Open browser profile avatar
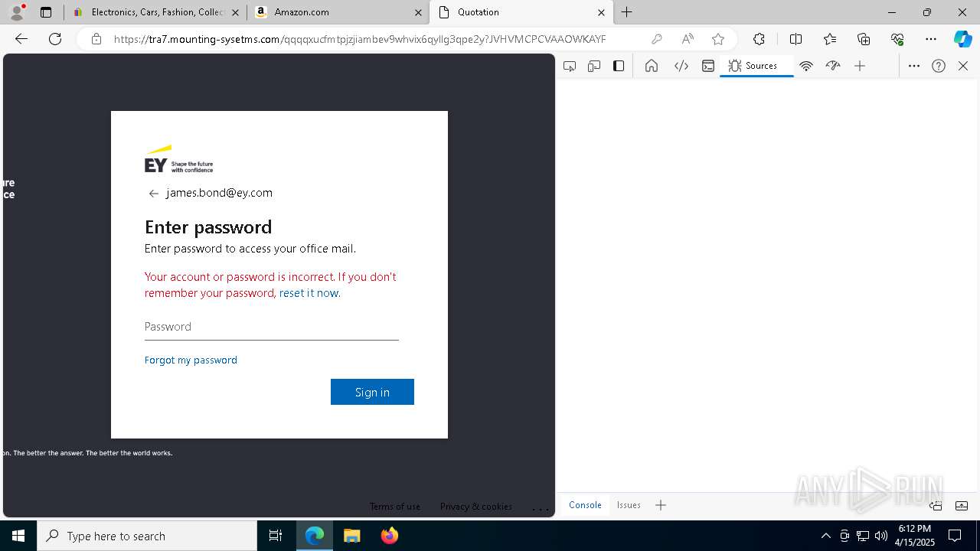This screenshot has width=980, height=551. point(17,12)
